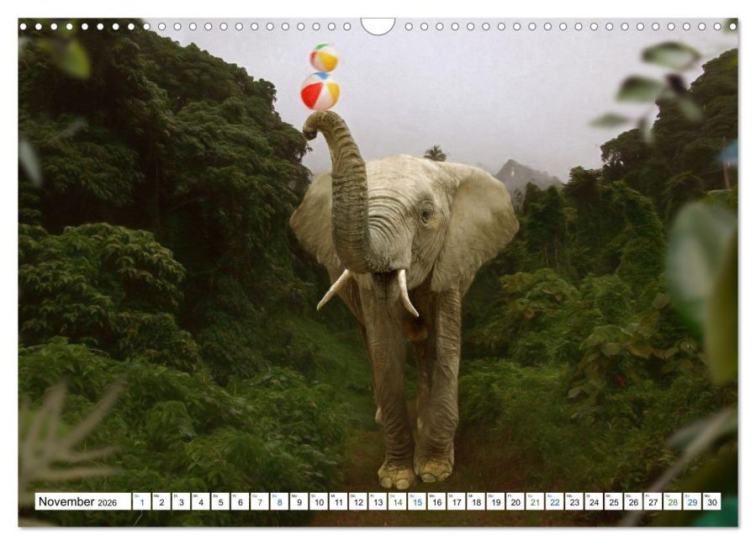The image size is (756, 545).
Task: Select day 28 in the calendar strip
Action: click(673, 502)
